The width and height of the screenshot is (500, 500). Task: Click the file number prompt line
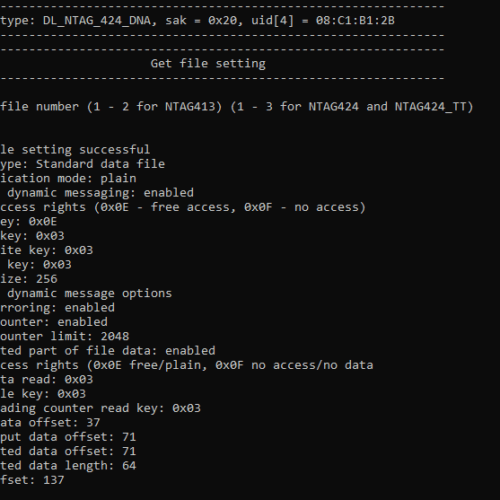237,107
